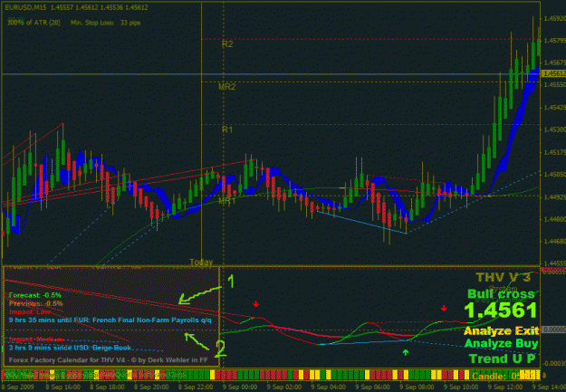
Task: Click the current price tag on price axis
Action: 554,73
